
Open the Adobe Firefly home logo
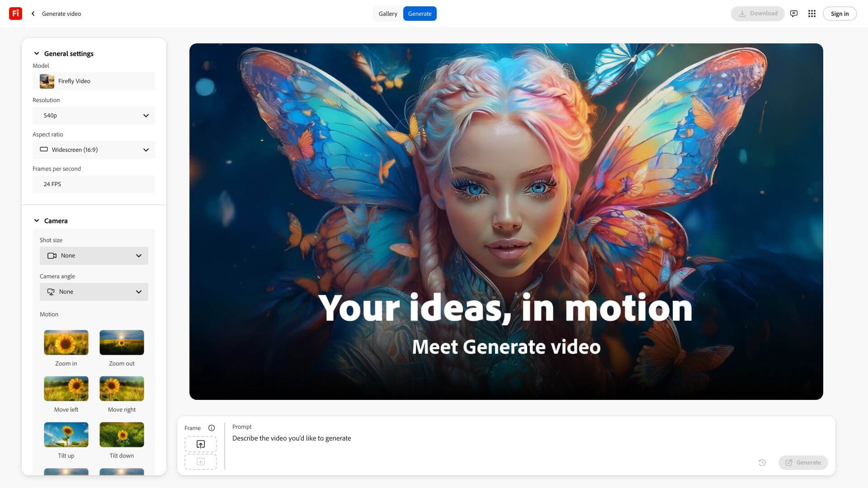pos(14,13)
